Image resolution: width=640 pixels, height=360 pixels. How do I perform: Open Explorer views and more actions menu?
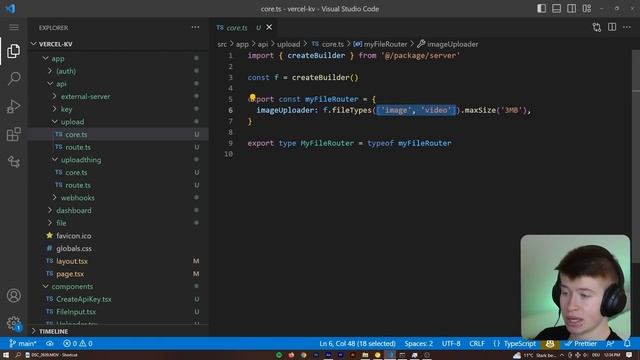(196, 27)
